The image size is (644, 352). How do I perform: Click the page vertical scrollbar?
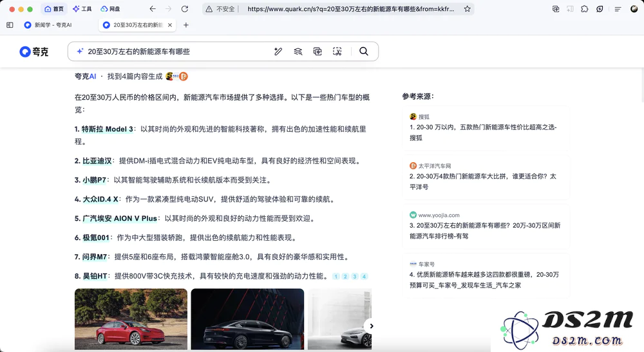(x=642, y=86)
